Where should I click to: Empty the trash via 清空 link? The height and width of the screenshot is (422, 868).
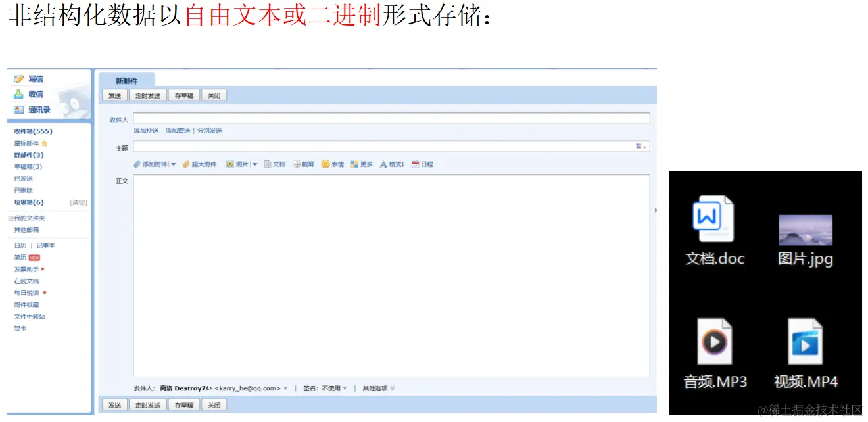(80, 202)
